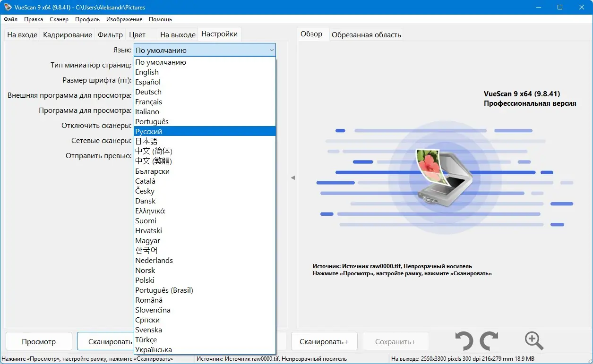Switch to the На входе tab
The height and width of the screenshot is (364, 593).
point(22,35)
